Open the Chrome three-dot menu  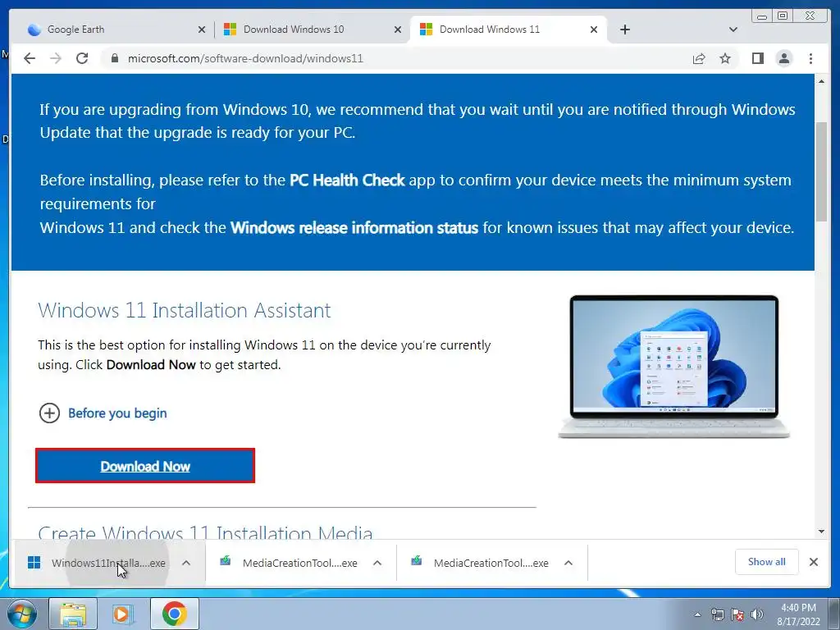pyautogui.click(x=810, y=58)
